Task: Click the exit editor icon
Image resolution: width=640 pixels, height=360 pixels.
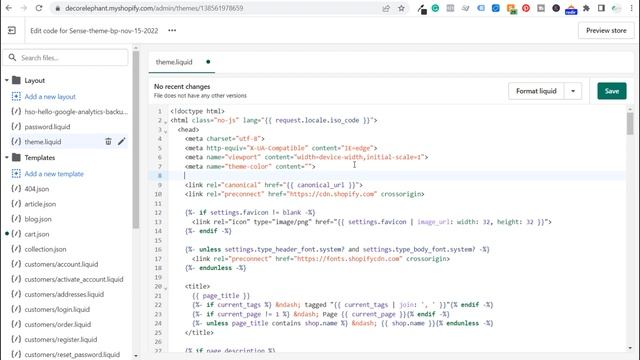Action: [x=12, y=30]
